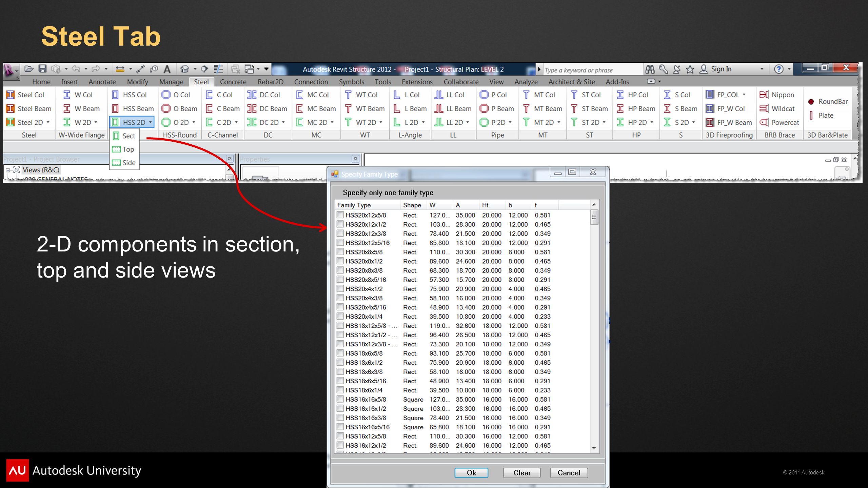This screenshot has width=868, height=488.
Task: Tick the HSS18x6x1/4 checkbox
Action: (340, 390)
